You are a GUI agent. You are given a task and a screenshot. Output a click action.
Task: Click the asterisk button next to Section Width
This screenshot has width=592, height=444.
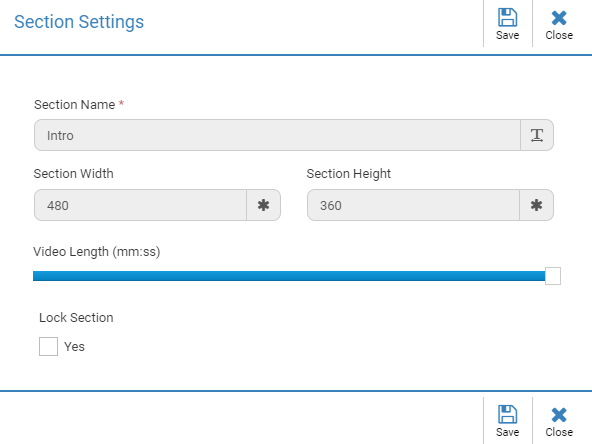tap(264, 205)
